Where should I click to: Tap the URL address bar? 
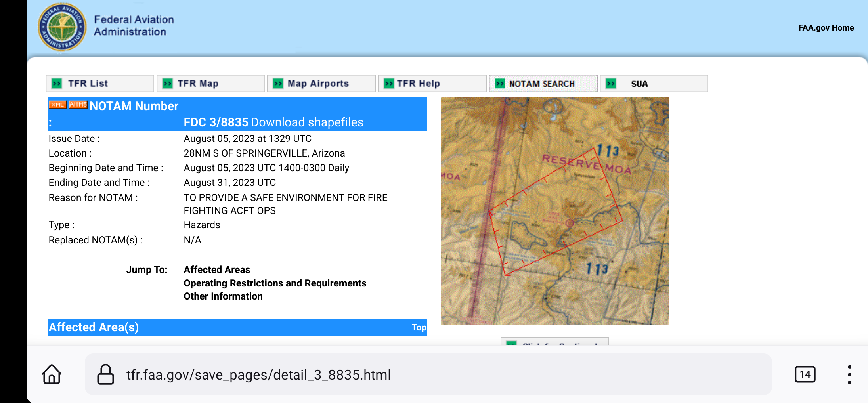[428, 374]
